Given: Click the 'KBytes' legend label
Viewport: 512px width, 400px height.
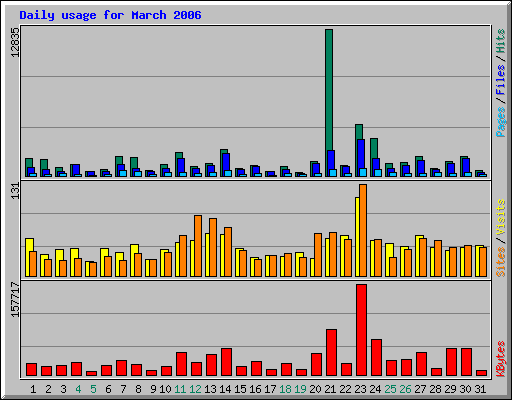Looking at the screenshot, I should click(x=501, y=359).
